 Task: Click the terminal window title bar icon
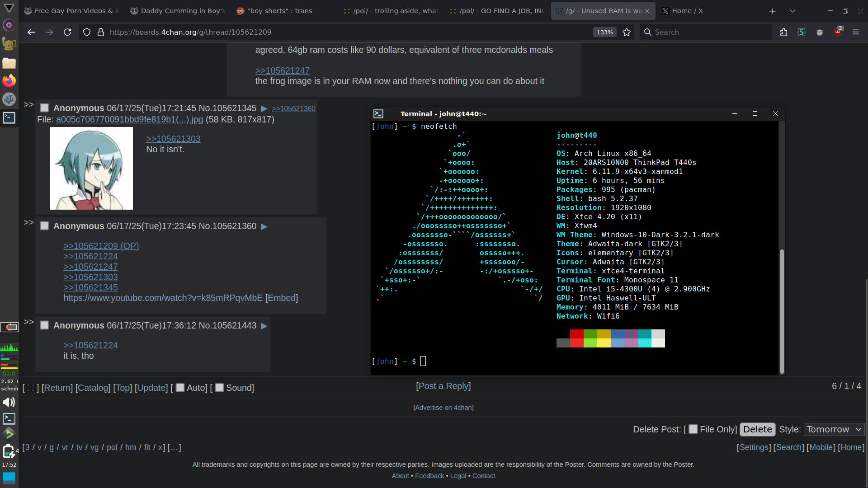tap(379, 114)
